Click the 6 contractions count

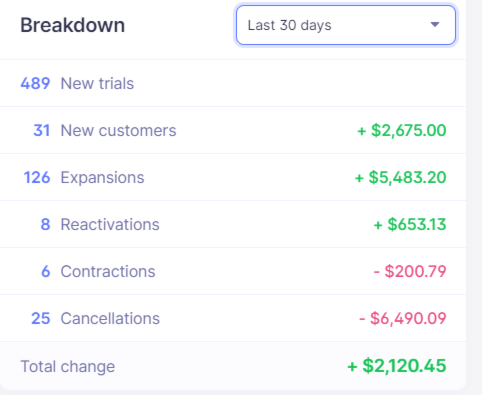click(x=46, y=271)
